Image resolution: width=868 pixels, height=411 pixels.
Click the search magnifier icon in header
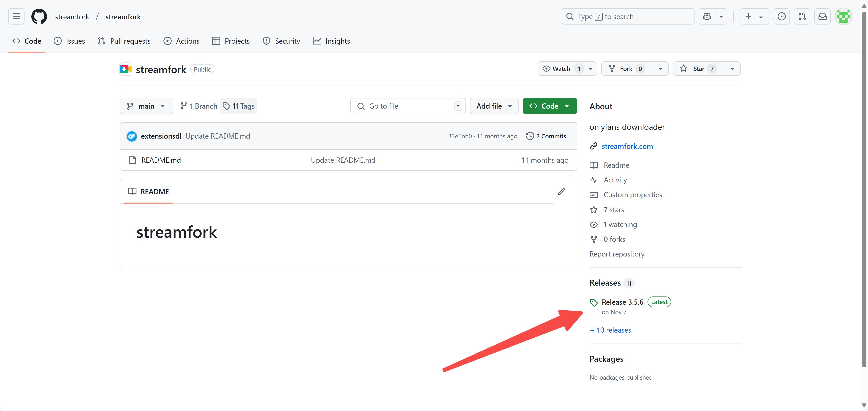tap(570, 17)
